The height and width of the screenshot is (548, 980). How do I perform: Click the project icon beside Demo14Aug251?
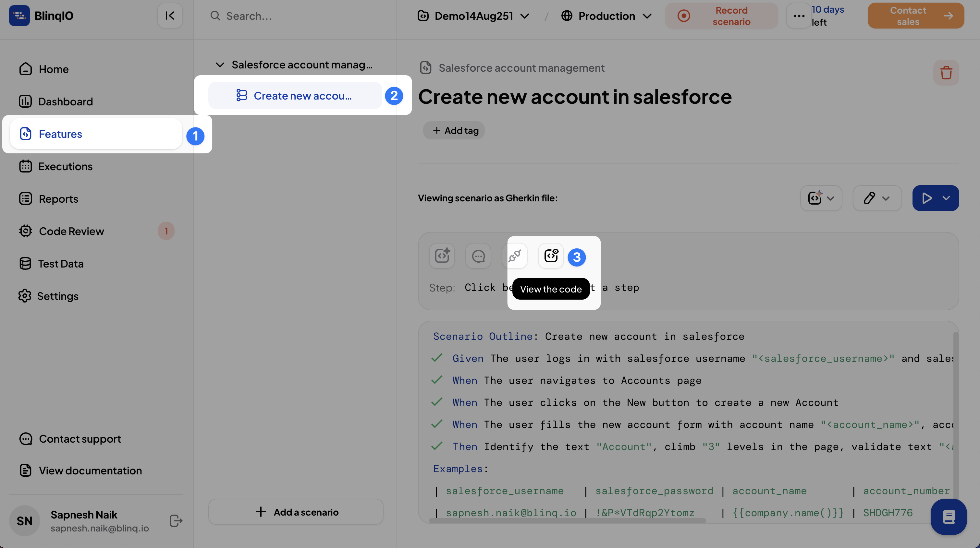(423, 16)
